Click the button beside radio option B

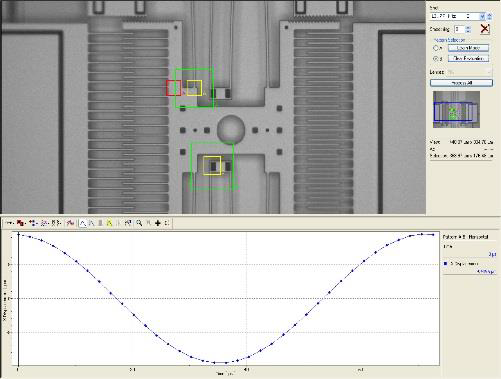click(468, 58)
